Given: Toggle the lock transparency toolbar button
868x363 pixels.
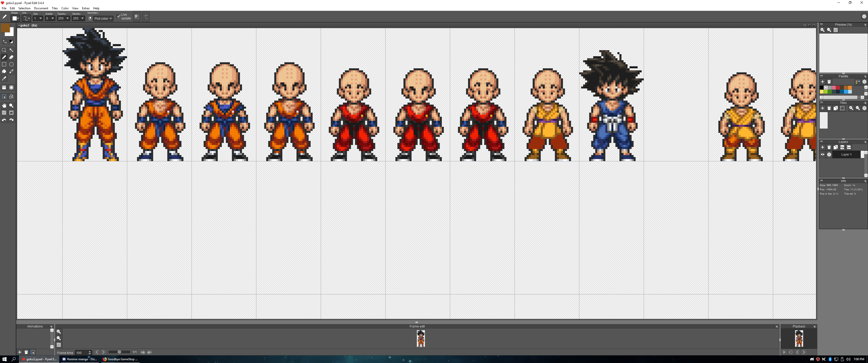Looking at the screenshot, I should 137,16.
